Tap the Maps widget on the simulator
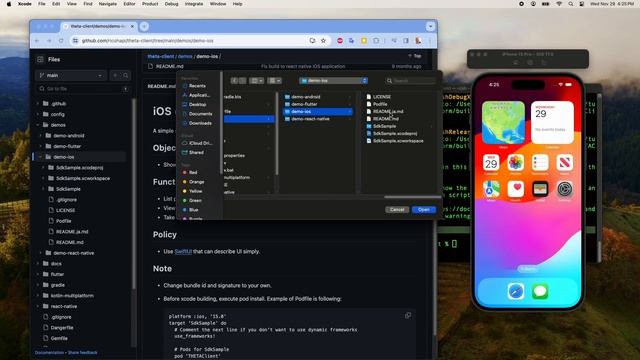The image size is (640, 360). pos(503,122)
